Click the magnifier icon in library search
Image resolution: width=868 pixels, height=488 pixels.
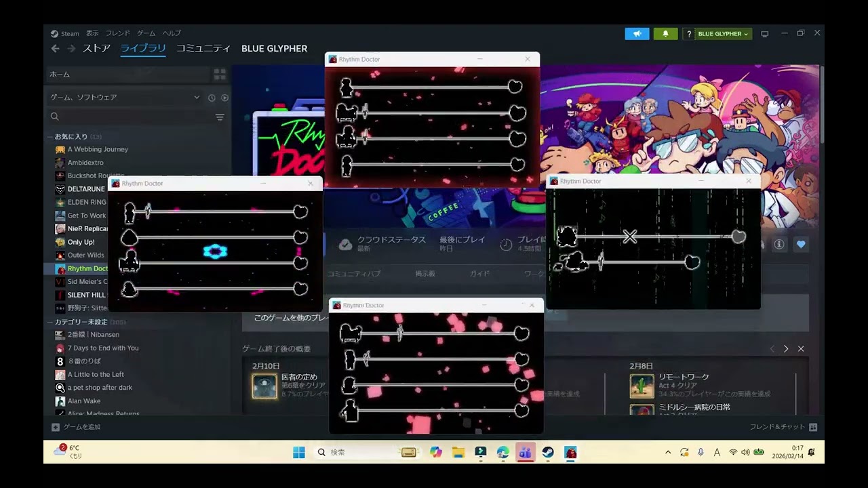[55, 117]
